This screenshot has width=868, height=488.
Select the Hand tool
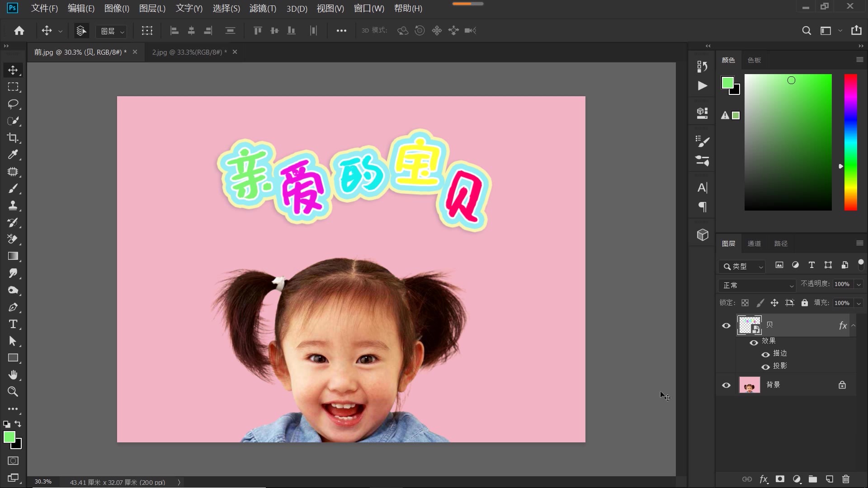(13, 375)
